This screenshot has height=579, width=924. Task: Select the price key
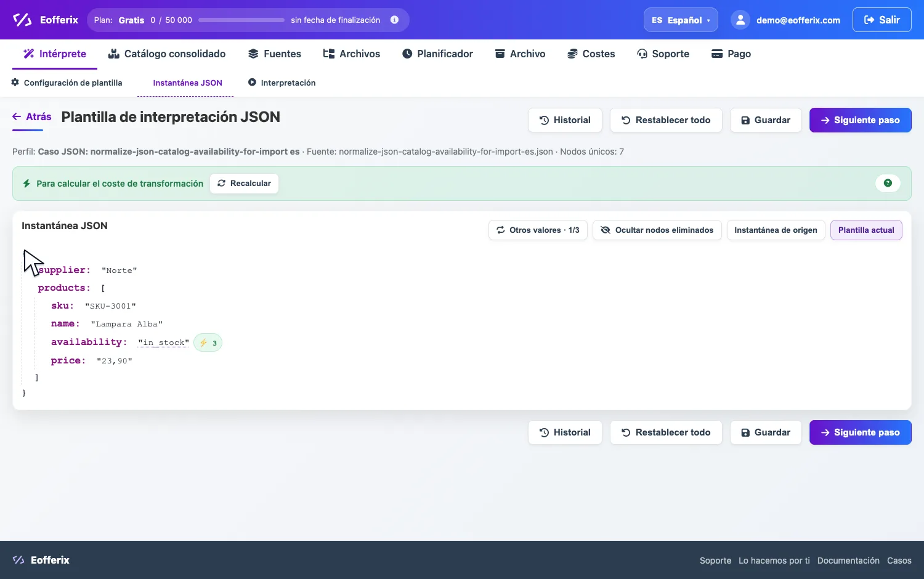pos(68,360)
